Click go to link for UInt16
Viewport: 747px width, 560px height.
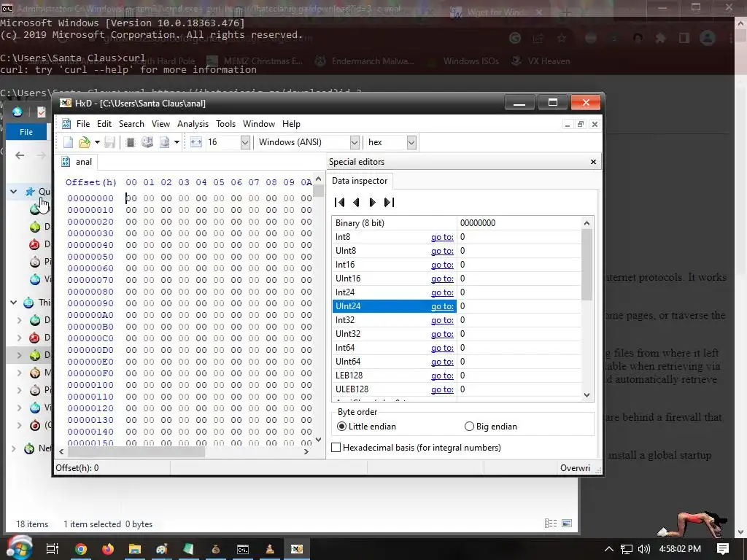[x=442, y=279]
